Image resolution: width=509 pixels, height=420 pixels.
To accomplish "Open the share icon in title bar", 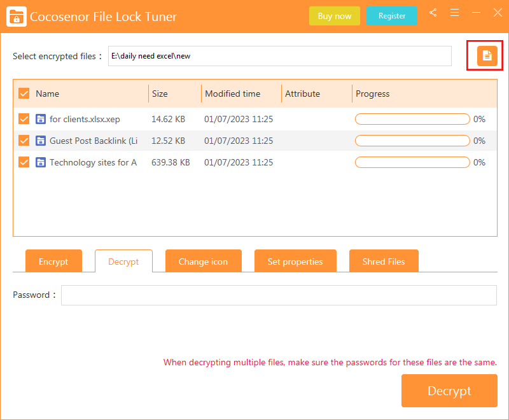I will pyautogui.click(x=433, y=13).
